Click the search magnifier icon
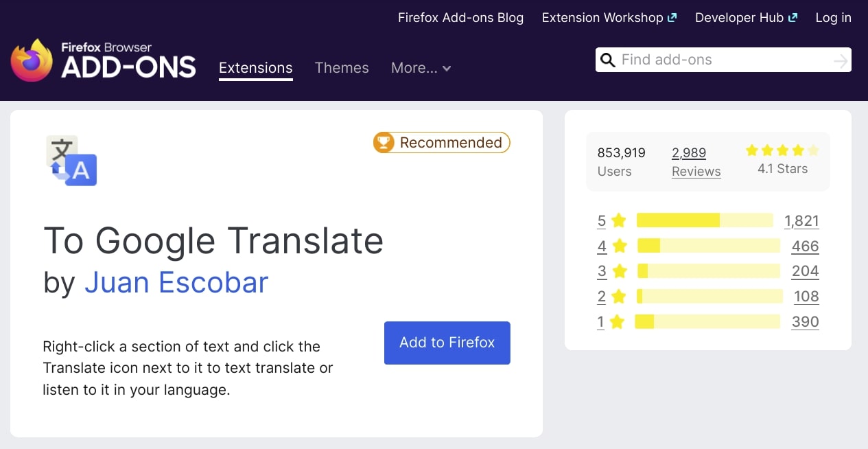868x449 pixels. click(608, 60)
